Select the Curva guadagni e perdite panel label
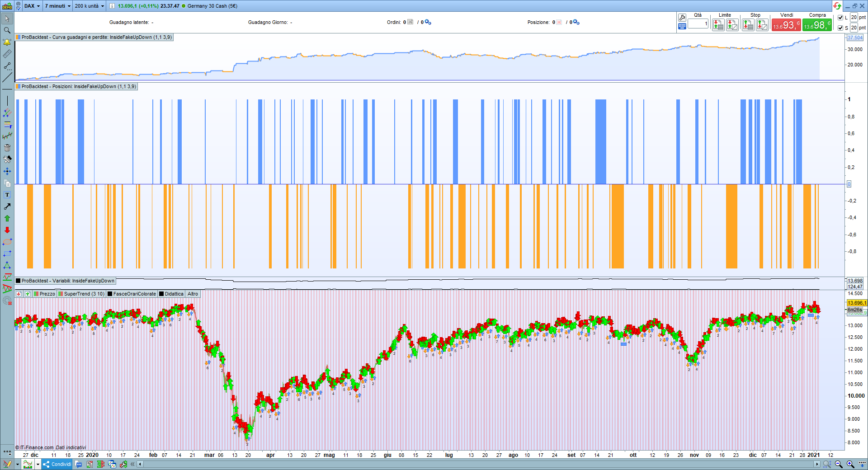The height and width of the screenshot is (470, 868). click(94, 37)
